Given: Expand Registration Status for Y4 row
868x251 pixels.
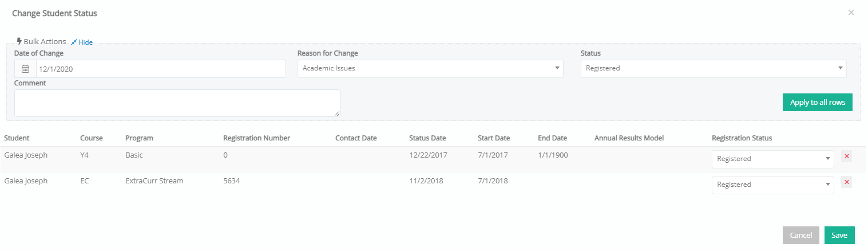Looking at the screenshot, I should coord(772,159).
